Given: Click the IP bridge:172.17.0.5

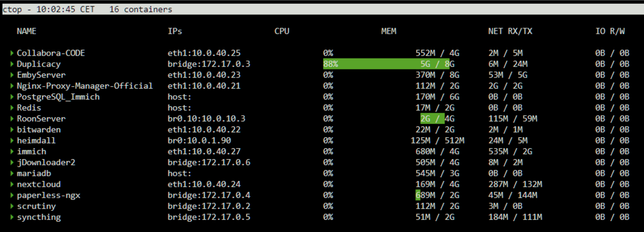Looking at the screenshot, I should click(x=209, y=217).
